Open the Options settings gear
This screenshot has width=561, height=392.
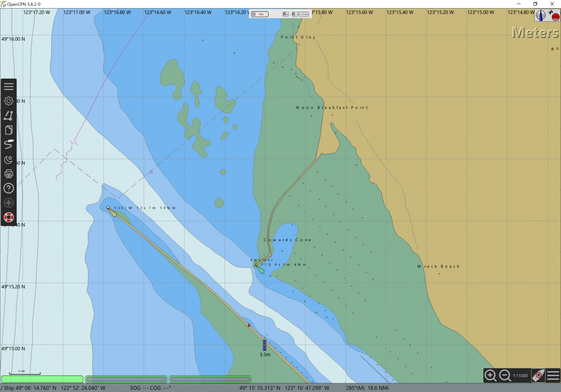[9, 101]
